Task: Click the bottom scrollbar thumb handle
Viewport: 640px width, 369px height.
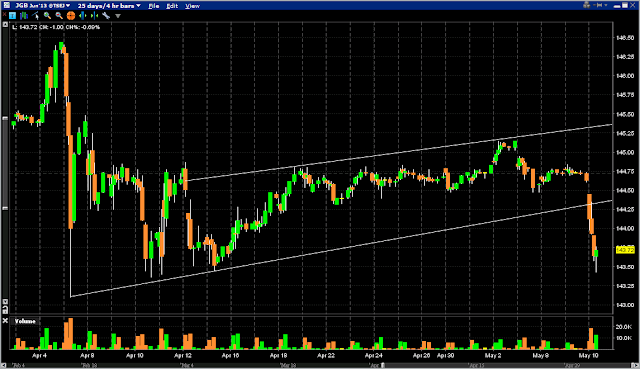Action: click(383, 365)
